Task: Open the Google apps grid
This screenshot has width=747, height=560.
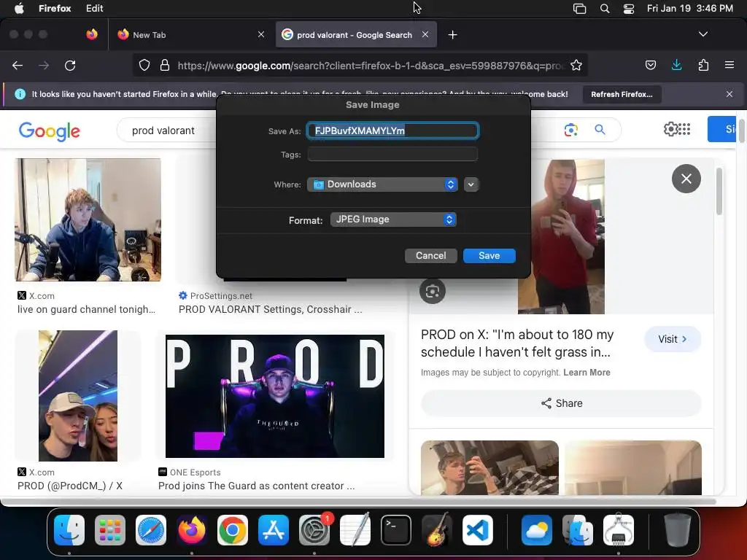Action: (684, 129)
